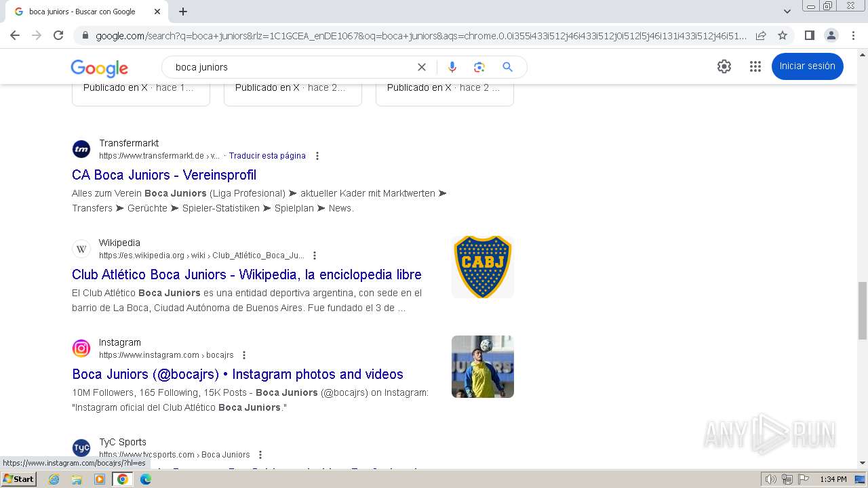Launch Internet Explorer from taskbar

point(54,479)
